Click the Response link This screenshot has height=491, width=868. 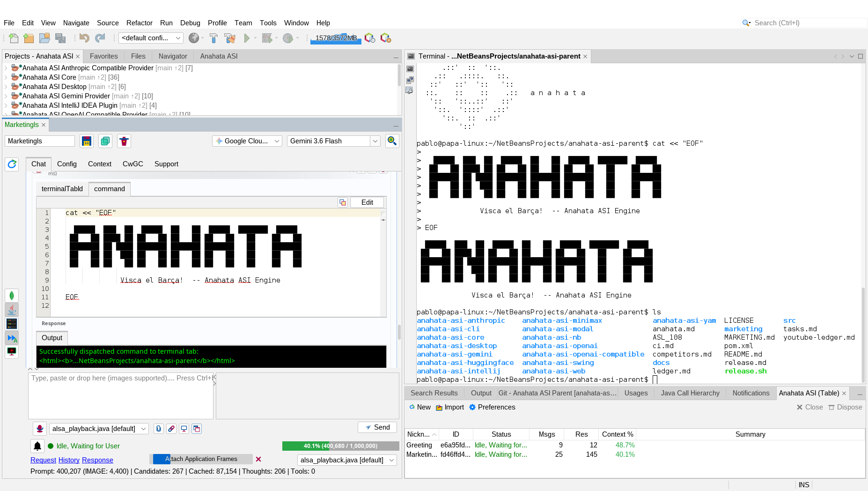(x=97, y=460)
